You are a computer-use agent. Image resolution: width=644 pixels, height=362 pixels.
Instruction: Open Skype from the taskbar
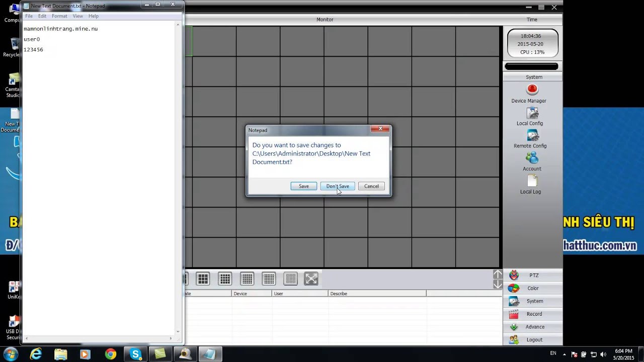click(x=135, y=354)
